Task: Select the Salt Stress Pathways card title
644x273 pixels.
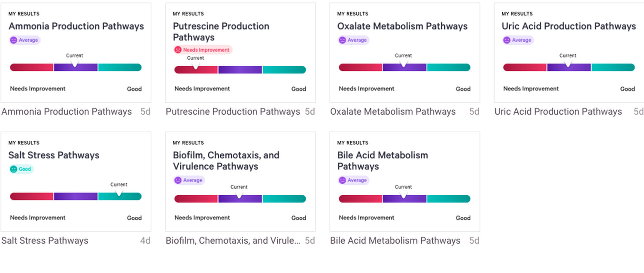Action: click(x=54, y=155)
